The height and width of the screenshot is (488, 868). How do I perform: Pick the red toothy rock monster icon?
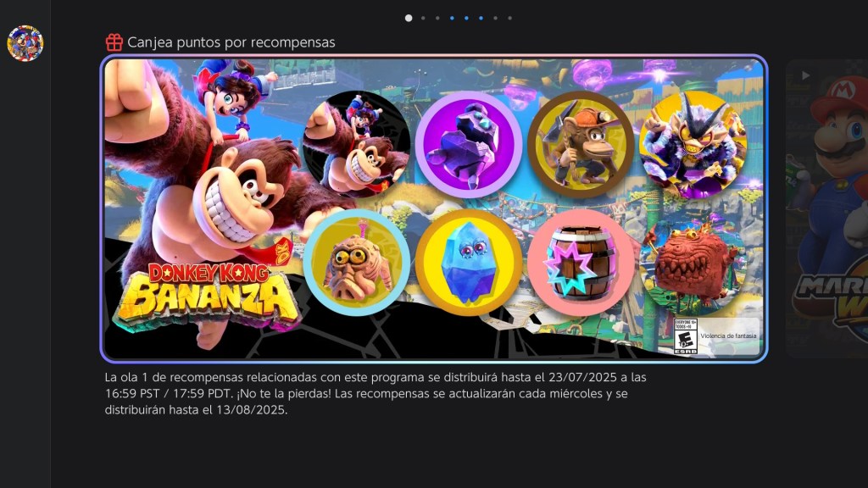[693, 263]
